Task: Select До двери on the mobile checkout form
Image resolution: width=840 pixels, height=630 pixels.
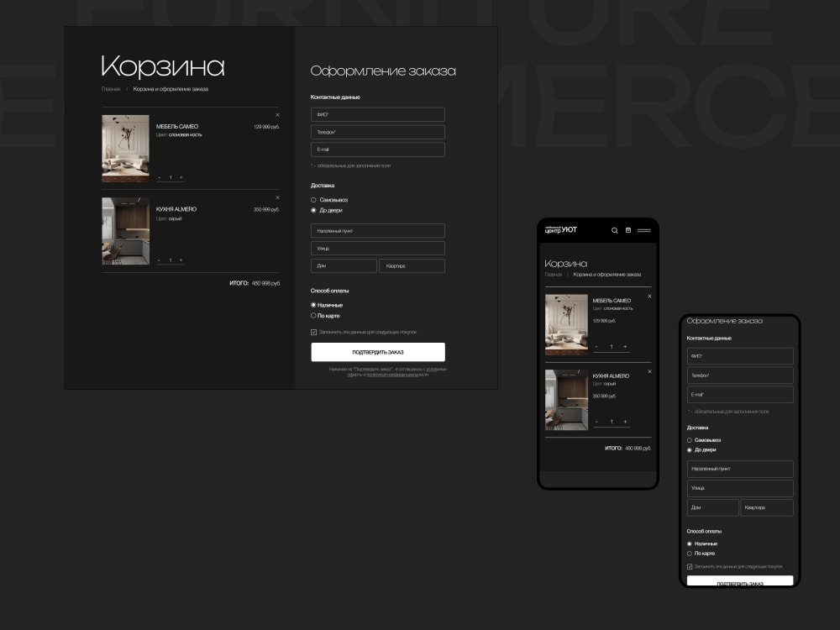Action: click(x=691, y=450)
